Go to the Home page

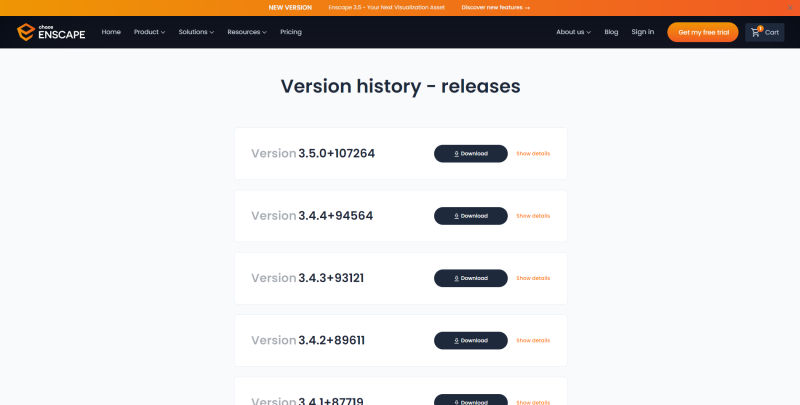click(x=111, y=32)
